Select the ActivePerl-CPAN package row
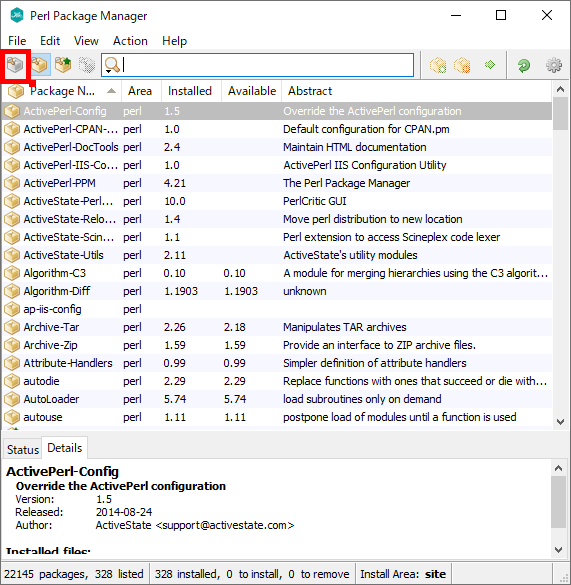This screenshot has width=571, height=585. (x=277, y=129)
